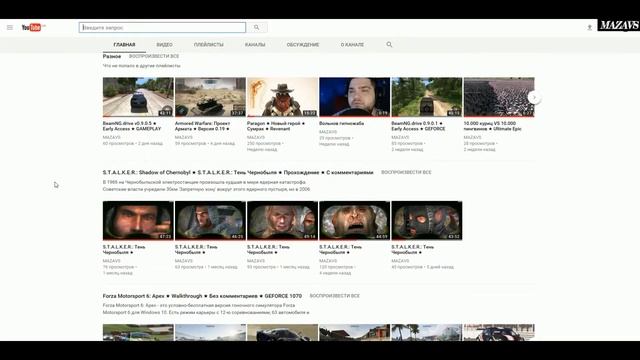
Task: Click the next arrow on Разное shelf
Action: click(534, 97)
